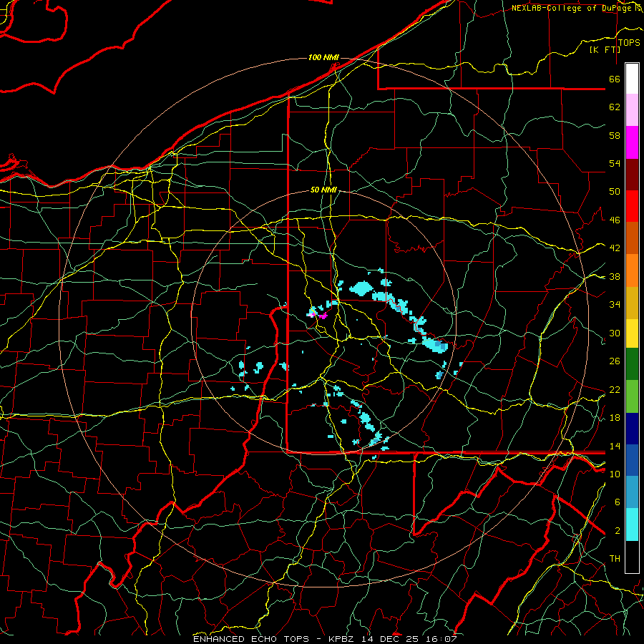Click the 50 NMI range ring label
This screenshot has width=644, height=644.
[x=323, y=190]
